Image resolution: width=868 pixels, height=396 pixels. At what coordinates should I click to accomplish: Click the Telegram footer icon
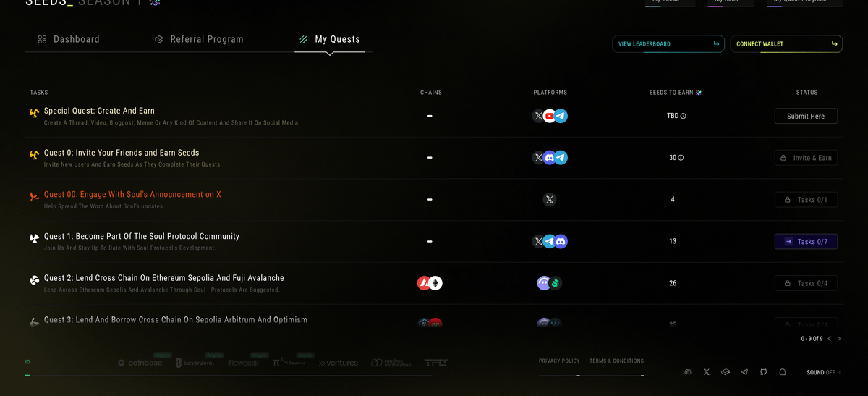(x=744, y=372)
